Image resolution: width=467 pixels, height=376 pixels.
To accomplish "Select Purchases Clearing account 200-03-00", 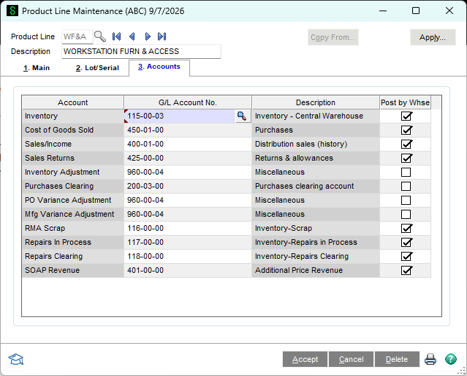I will (x=187, y=186).
